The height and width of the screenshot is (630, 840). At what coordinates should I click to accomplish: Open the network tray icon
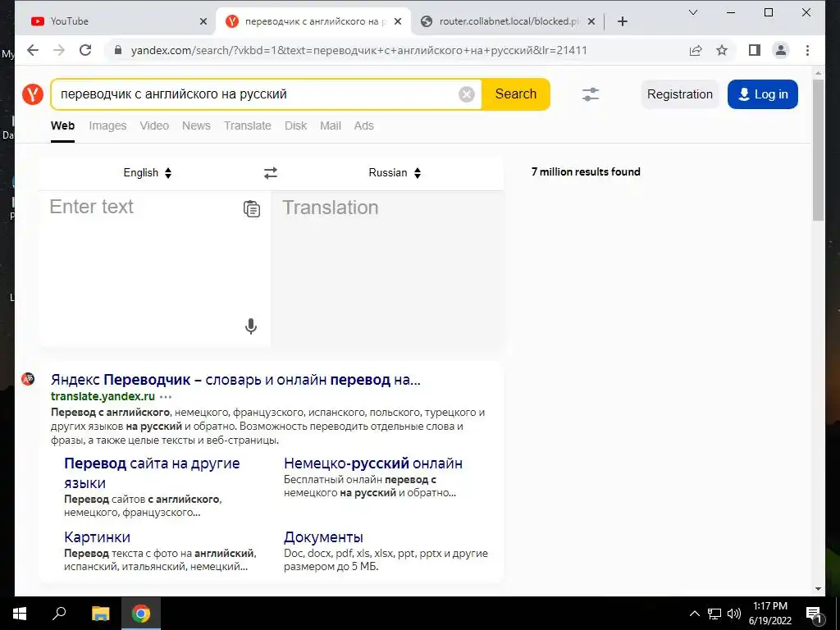click(714, 614)
